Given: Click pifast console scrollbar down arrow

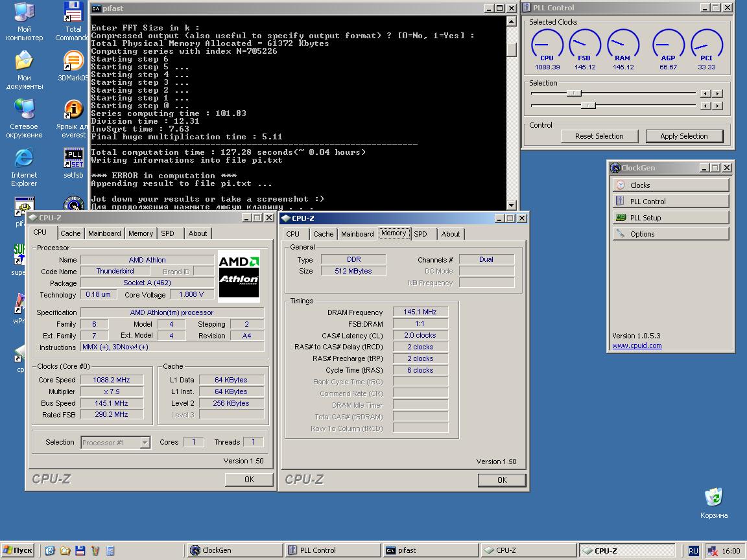Looking at the screenshot, I should pyautogui.click(x=511, y=205).
